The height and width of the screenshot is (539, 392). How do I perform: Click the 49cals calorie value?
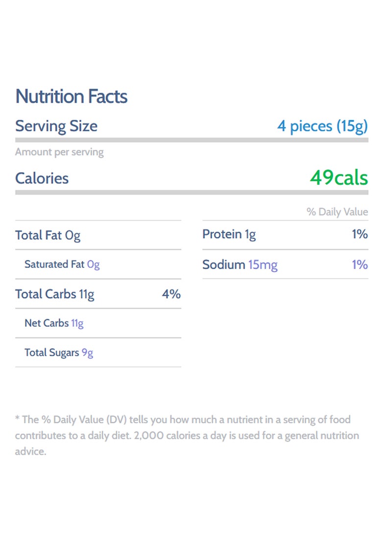pyautogui.click(x=339, y=177)
